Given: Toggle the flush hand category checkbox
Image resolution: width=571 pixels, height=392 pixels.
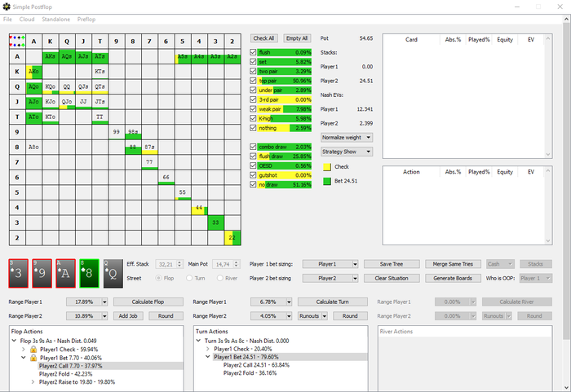Looking at the screenshot, I should point(253,52).
